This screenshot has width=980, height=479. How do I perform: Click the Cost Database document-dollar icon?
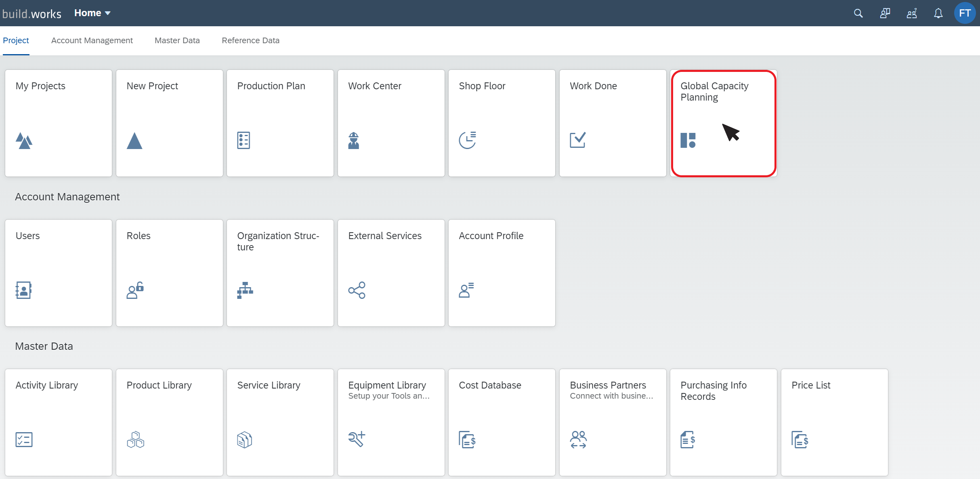(x=467, y=439)
